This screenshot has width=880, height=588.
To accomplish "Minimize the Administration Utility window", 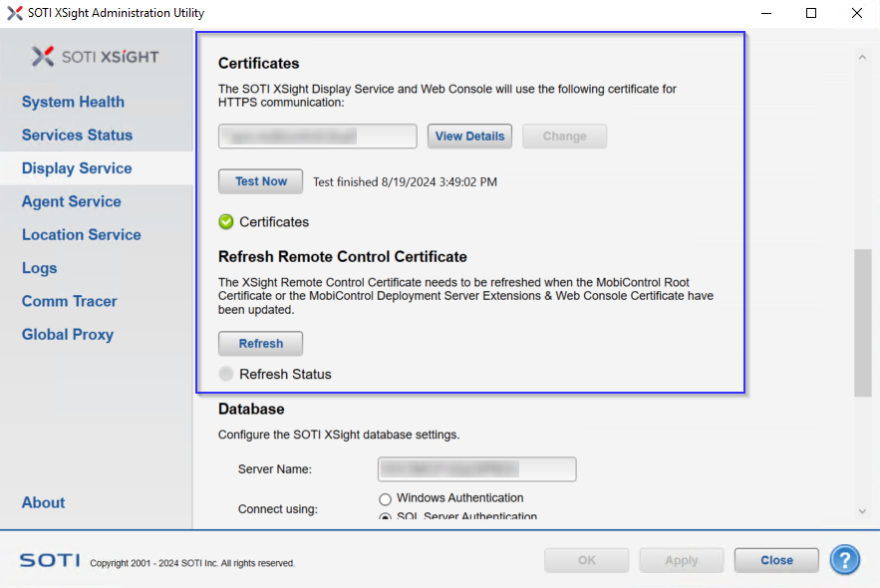I will (766, 13).
